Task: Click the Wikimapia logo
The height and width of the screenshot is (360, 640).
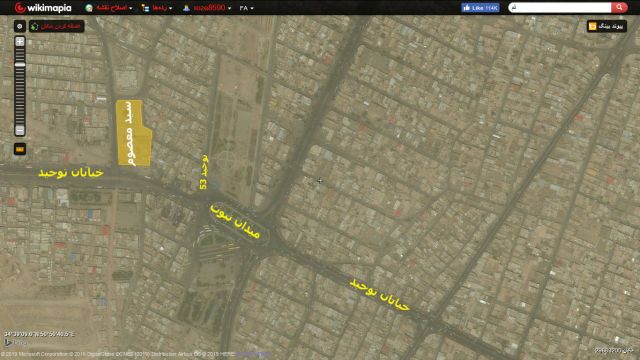Action: coord(43,8)
